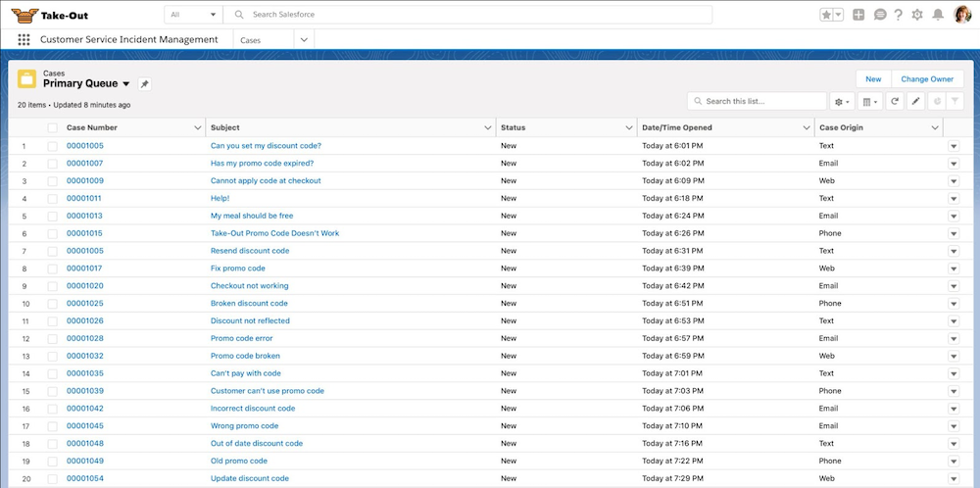Open row actions for Help! case
Viewport: 980px width, 488px height.
click(x=954, y=198)
